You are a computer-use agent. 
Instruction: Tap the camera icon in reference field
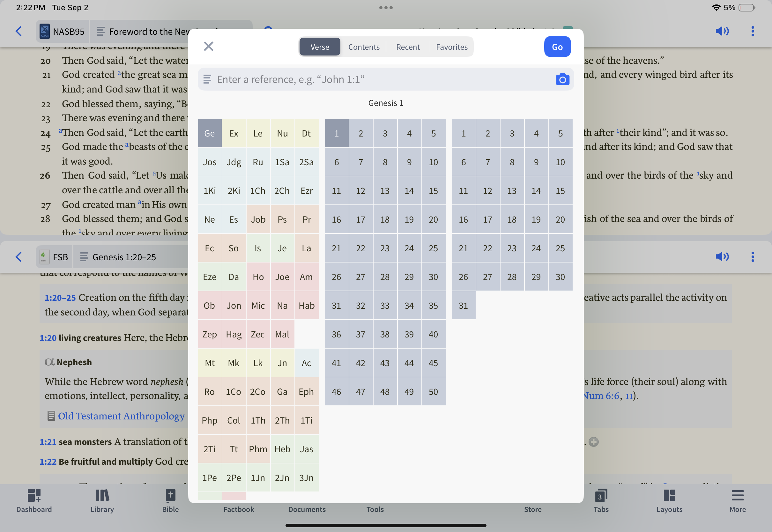[x=562, y=79]
